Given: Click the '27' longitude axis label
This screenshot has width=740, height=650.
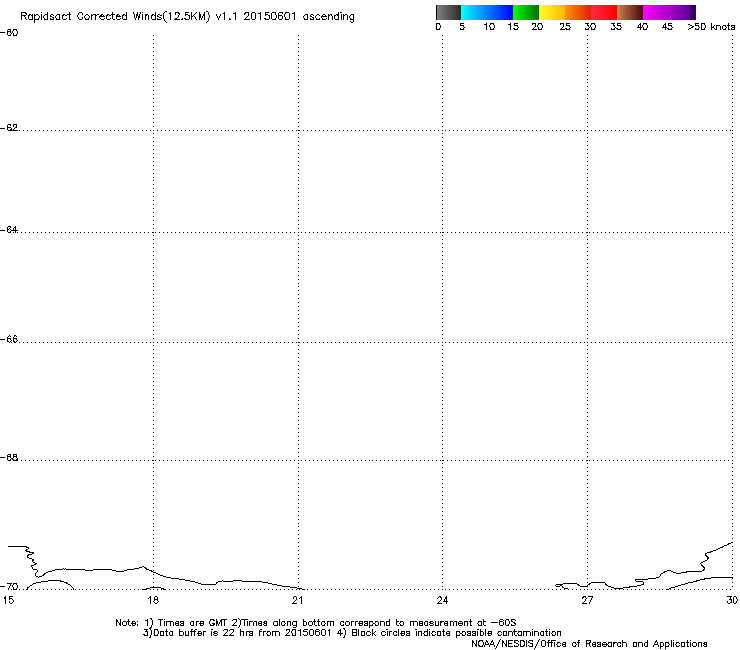Looking at the screenshot, I should tap(587, 600).
